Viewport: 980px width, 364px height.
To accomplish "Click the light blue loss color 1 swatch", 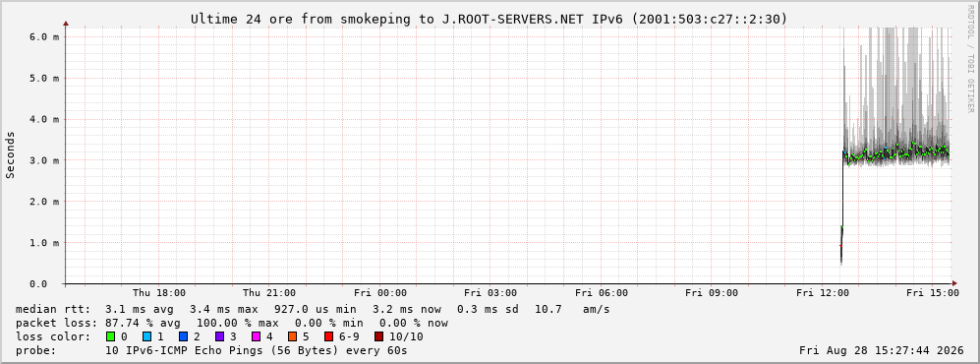I will coord(146,336).
